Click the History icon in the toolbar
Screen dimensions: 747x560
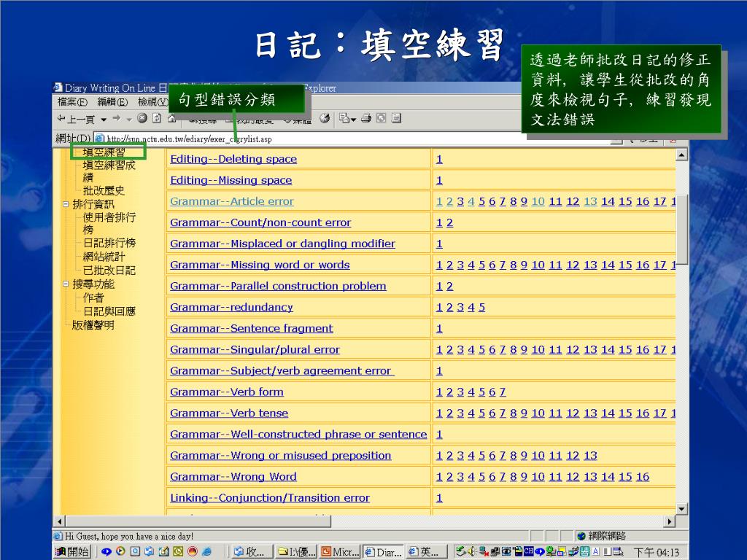coord(325,118)
